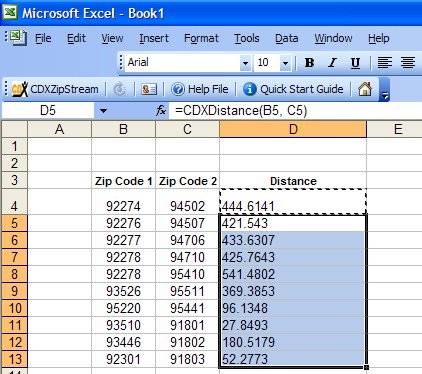Screen dimensions: 422x374
Task: Open the font size dropdown
Action: (x=285, y=63)
